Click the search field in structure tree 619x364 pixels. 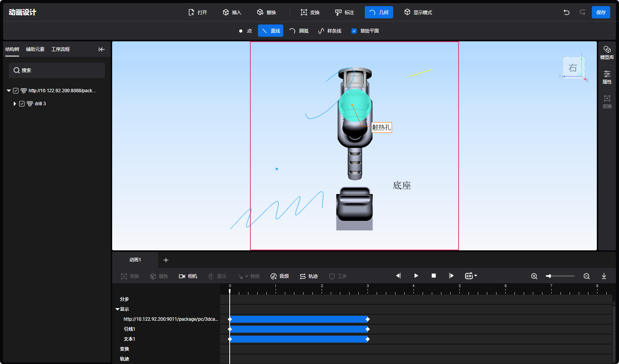[57, 70]
